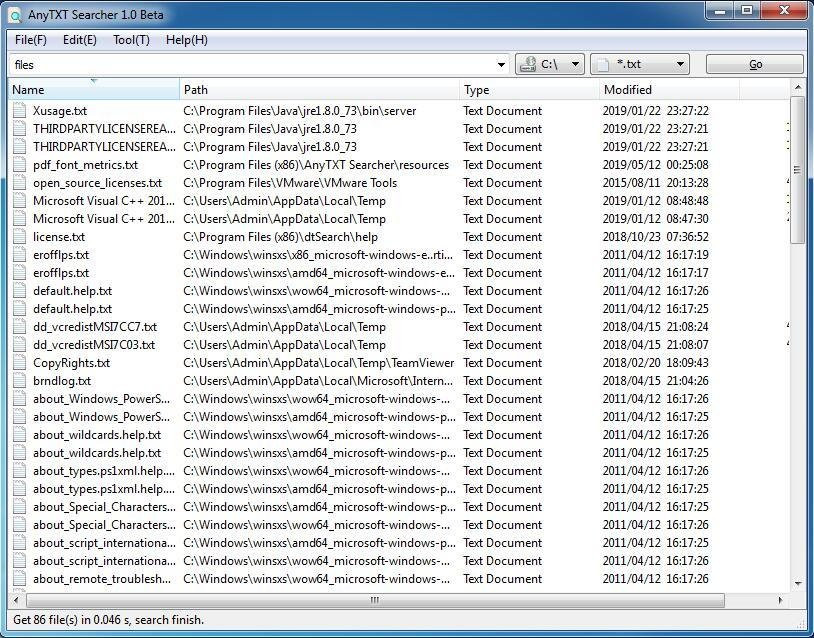Click path C:\Program Files (x86)\dtSearch\help

click(280, 237)
